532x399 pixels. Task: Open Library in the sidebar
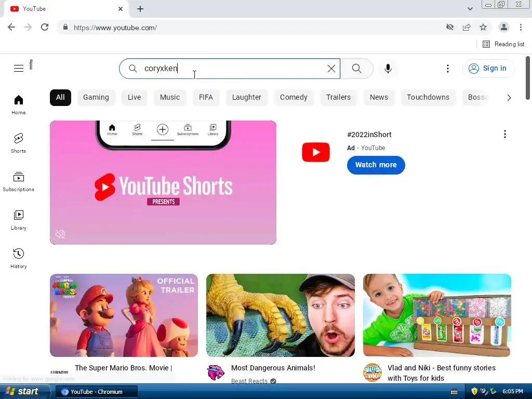19,220
